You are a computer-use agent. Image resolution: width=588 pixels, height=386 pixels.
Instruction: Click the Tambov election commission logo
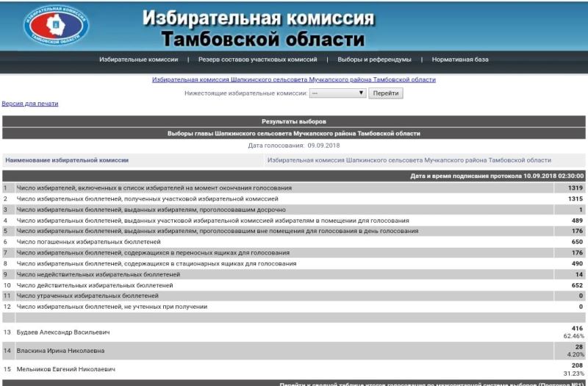(57, 25)
